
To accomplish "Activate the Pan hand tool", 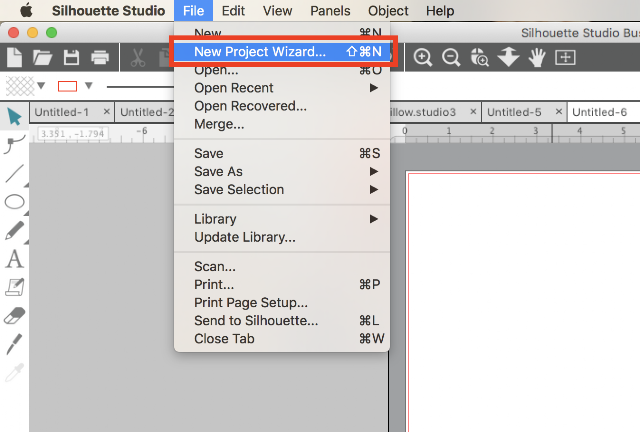I will pyautogui.click(x=537, y=58).
